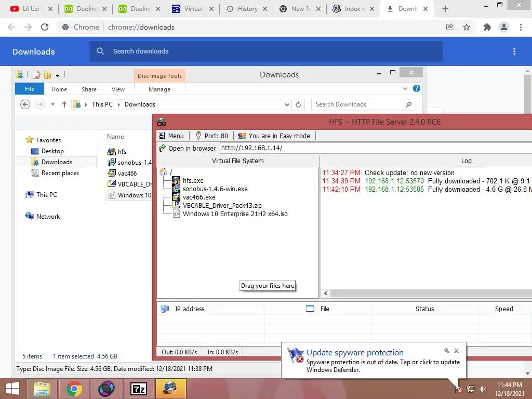Open Chrome three-dot main menu
Viewport: 532px width, 399px height.
coord(521,27)
